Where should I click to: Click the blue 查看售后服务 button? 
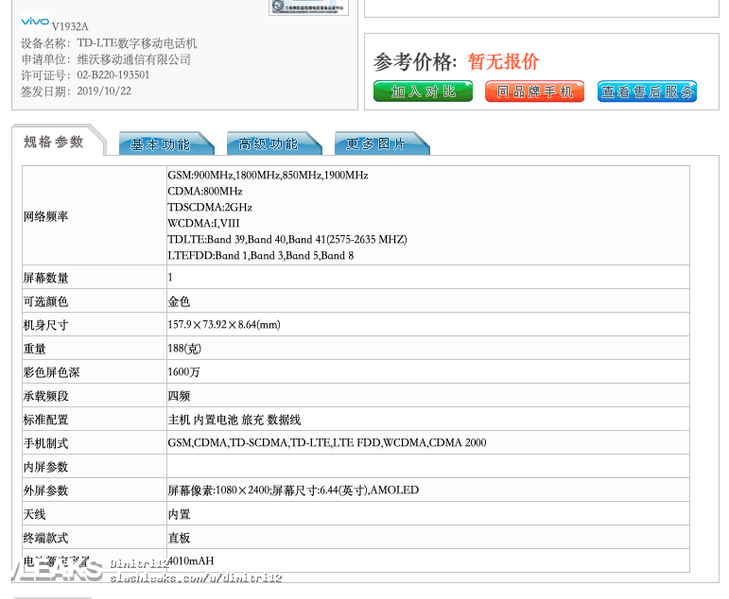647,91
